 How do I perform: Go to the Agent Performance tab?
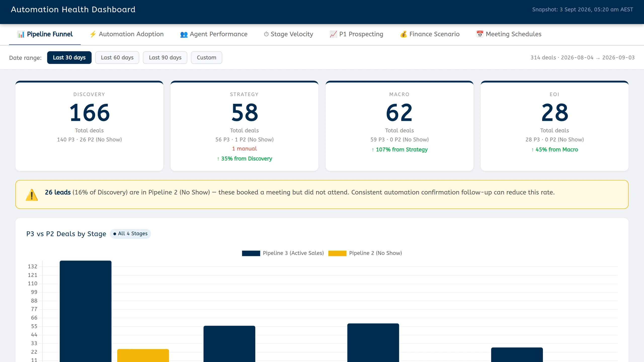point(214,34)
